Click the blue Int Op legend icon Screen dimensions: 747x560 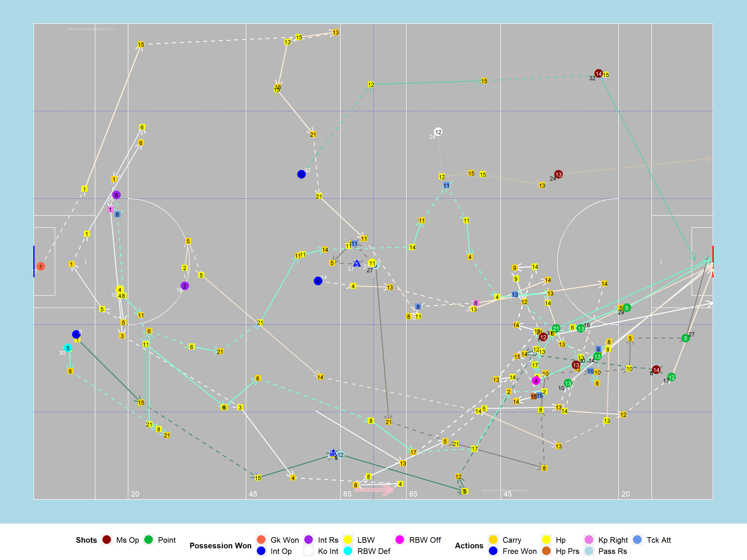pyautogui.click(x=261, y=551)
